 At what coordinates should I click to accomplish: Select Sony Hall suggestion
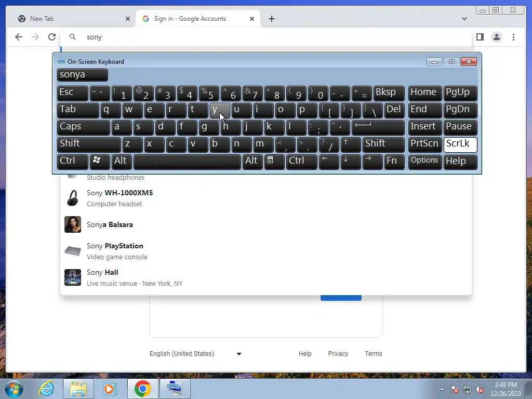coord(267,277)
